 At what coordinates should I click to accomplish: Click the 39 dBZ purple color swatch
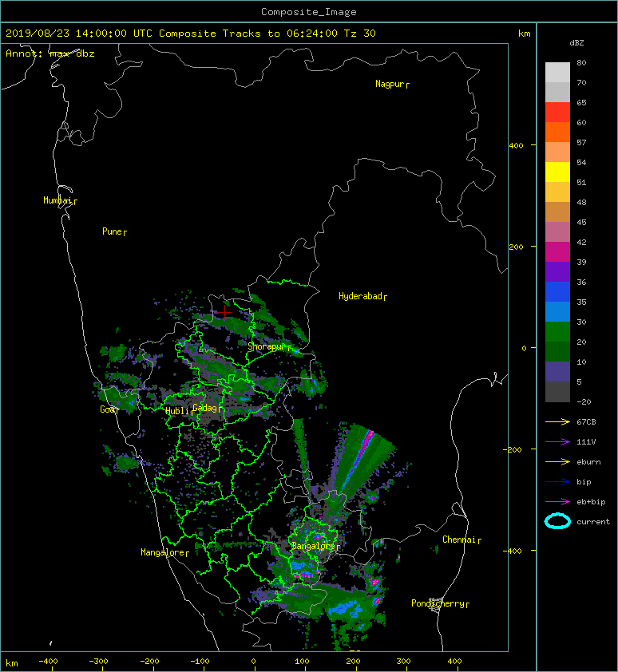pos(557,271)
